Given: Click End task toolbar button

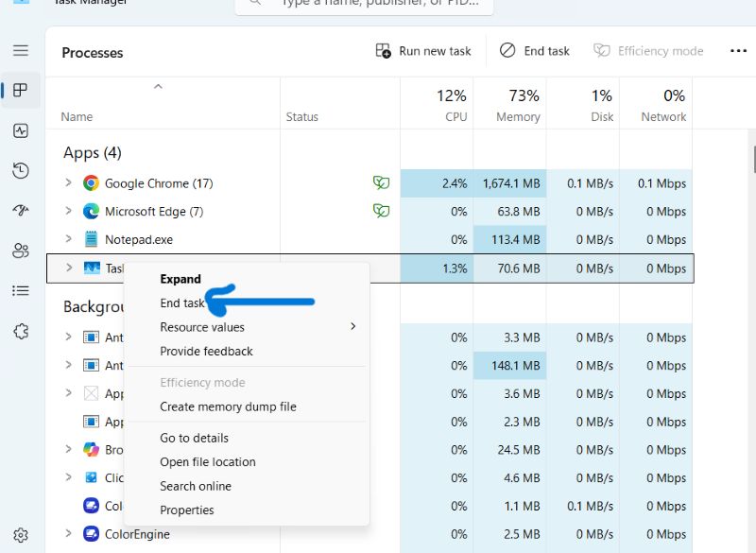Looking at the screenshot, I should pyautogui.click(x=534, y=51).
